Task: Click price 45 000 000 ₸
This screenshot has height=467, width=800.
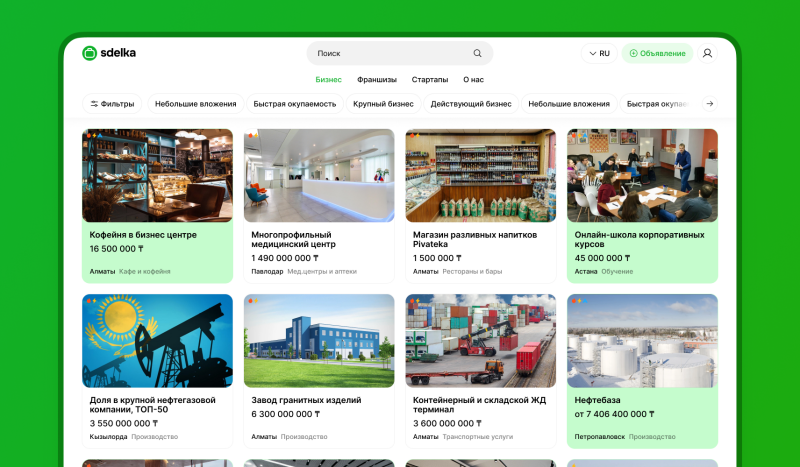Action: (x=602, y=258)
